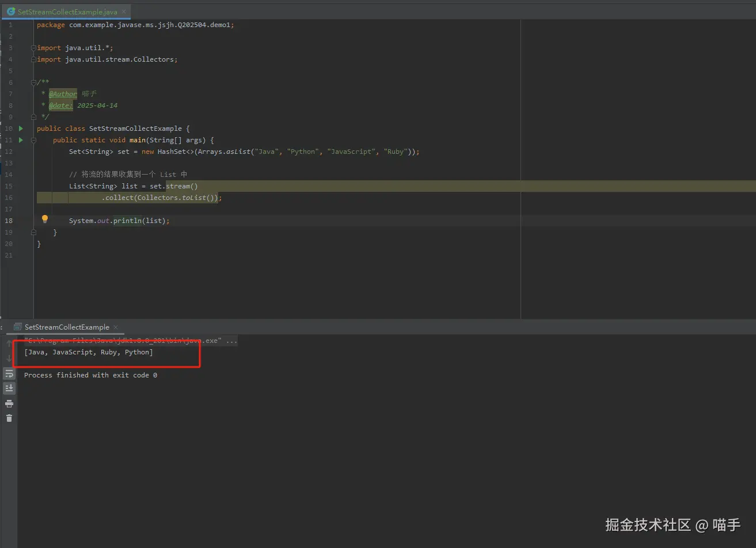The image size is (756, 548).
Task: Click the Chinese comment on line 14
Action: pyautogui.click(x=128, y=175)
